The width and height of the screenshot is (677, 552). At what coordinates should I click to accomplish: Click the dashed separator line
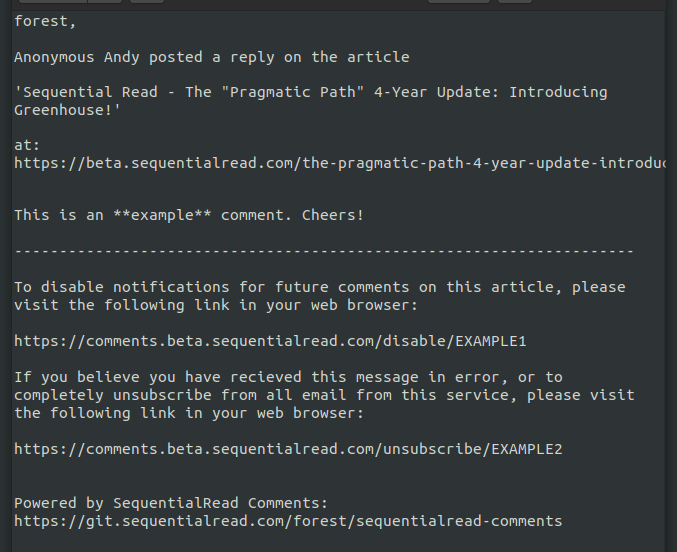pyautogui.click(x=323, y=251)
